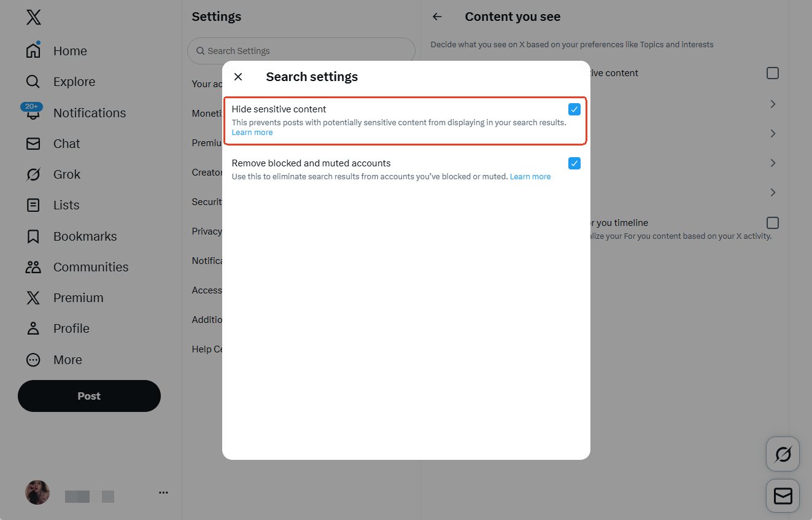Open the Communities section
The width and height of the screenshot is (812, 520).
pos(90,266)
